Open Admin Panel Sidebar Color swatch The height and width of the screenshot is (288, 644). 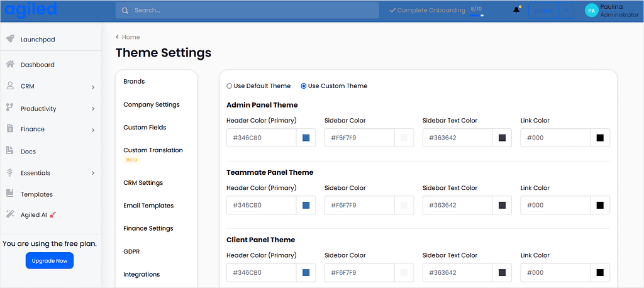pyautogui.click(x=404, y=138)
